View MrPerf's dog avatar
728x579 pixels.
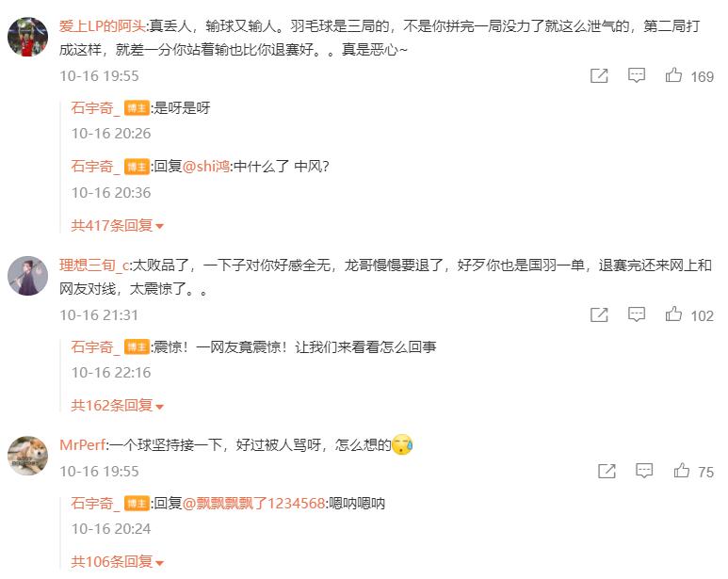click(28, 456)
